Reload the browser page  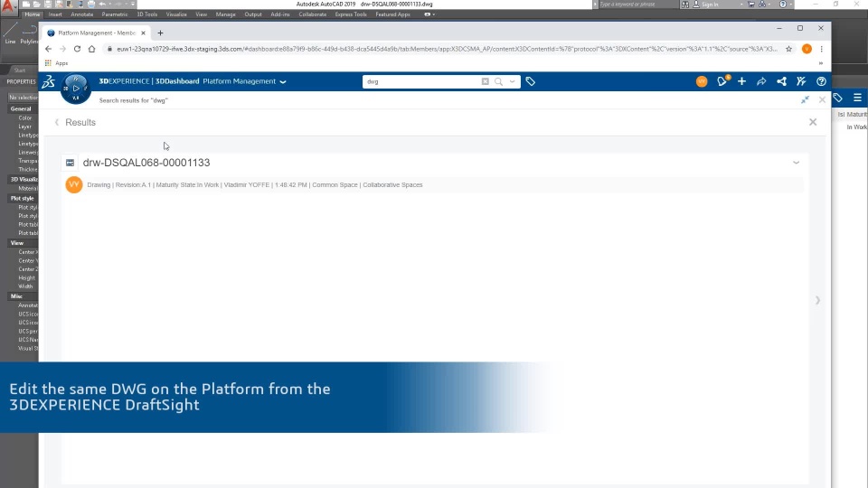click(x=77, y=49)
